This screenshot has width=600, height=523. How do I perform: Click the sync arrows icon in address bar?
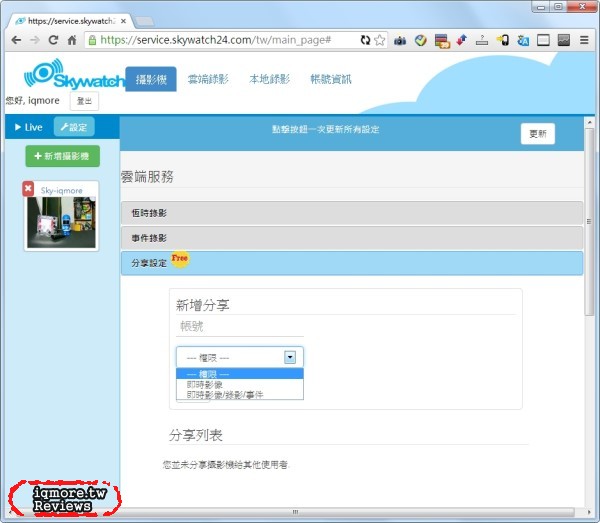365,40
